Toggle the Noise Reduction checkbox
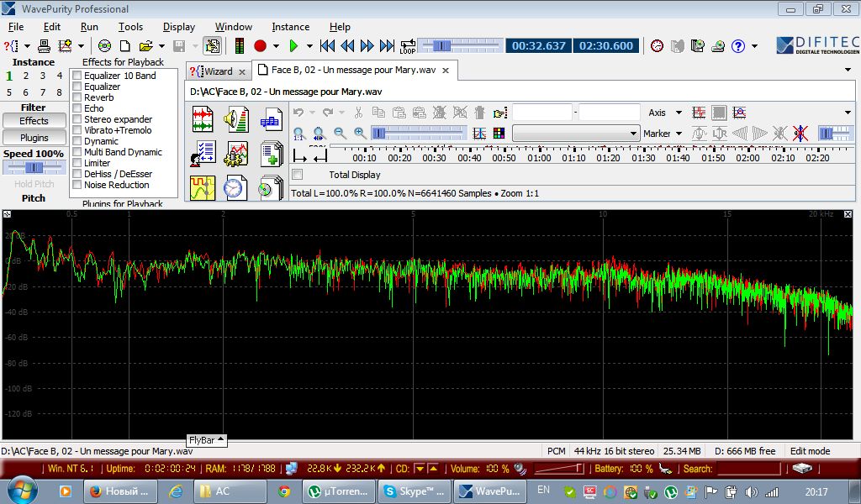Viewport: 861px width, 504px height. click(77, 185)
